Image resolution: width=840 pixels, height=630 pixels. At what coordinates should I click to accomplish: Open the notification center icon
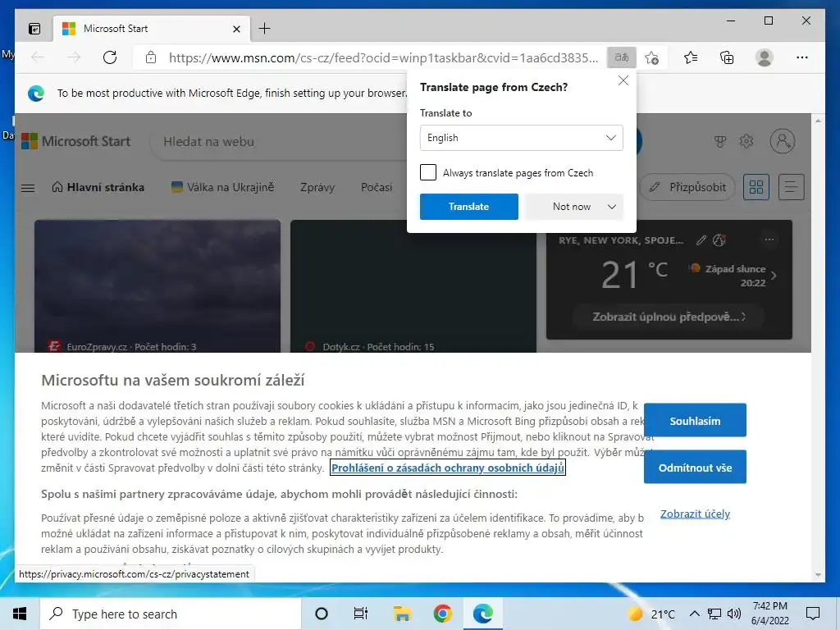point(813,614)
